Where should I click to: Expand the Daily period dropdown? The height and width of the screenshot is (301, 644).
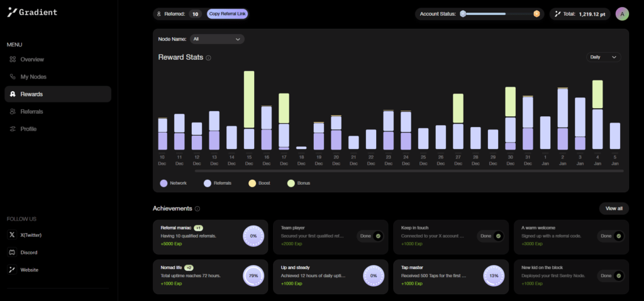602,57
